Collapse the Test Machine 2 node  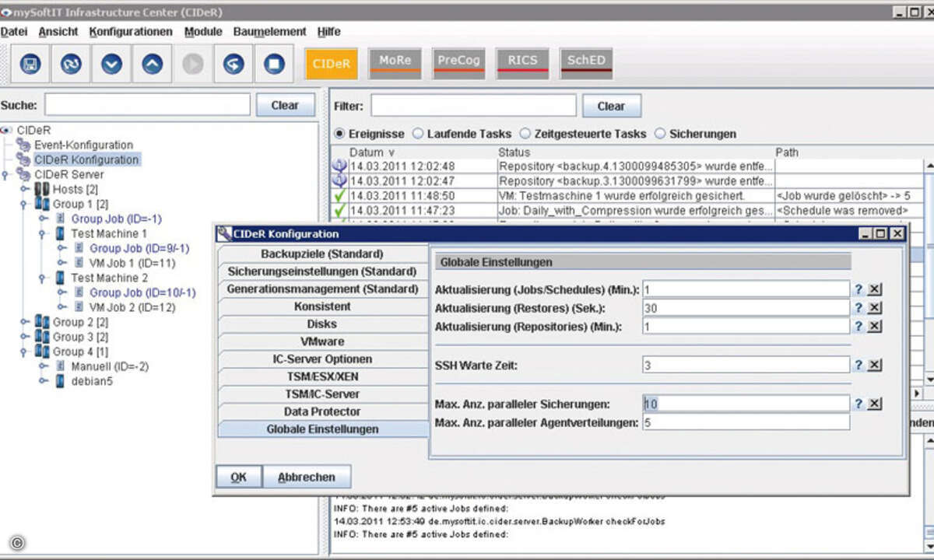pyautogui.click(x=43, y=278)
